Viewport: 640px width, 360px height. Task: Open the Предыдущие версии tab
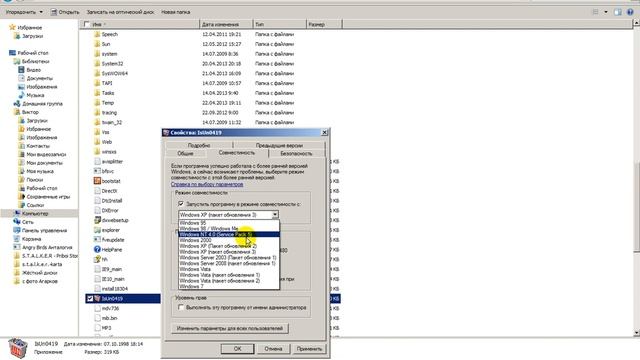pos(279,145)
